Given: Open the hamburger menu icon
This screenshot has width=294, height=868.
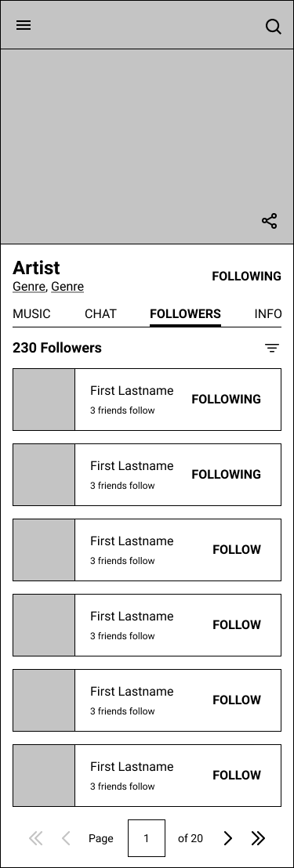Looking at the screenshot, I should click(x=24, y=25).
